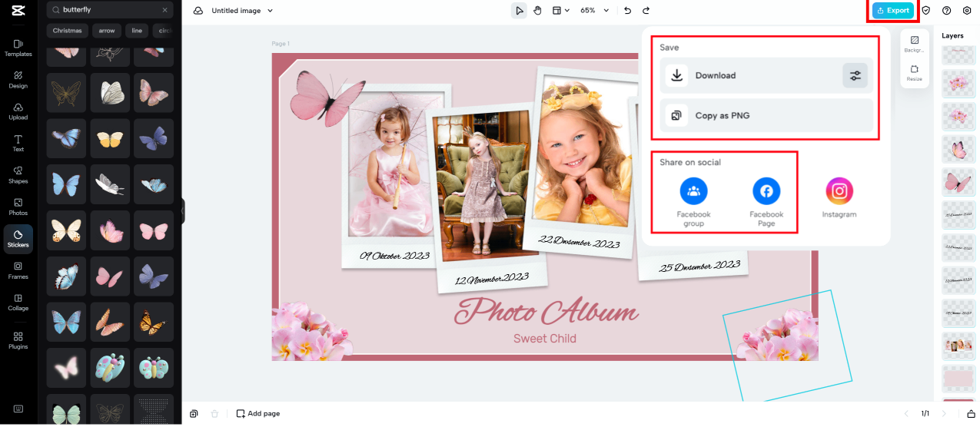Viewport: 980px width, 427px height.
Task: Click the keyboard shortcuts icon in the sidebar
Action: pyautogui.click(x=18, y=408)
